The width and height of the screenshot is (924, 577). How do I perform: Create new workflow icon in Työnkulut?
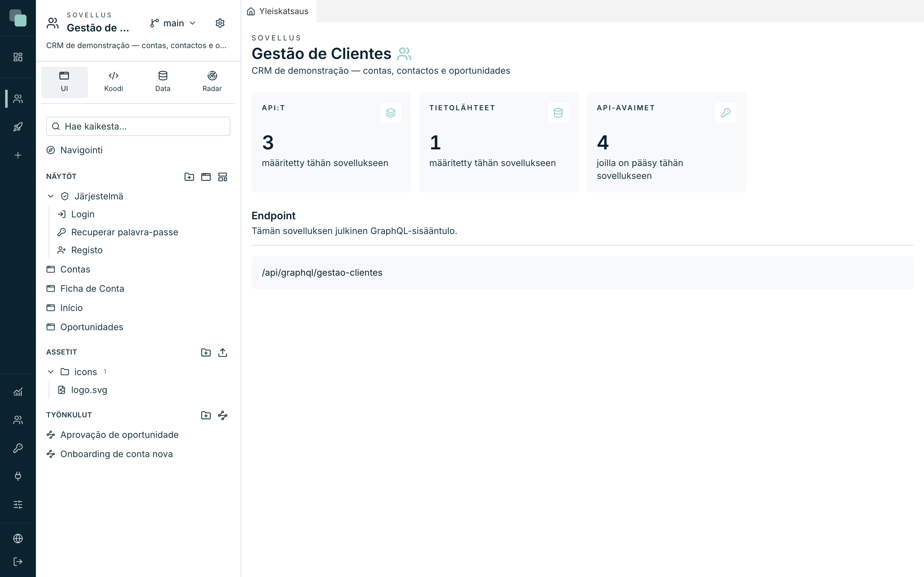point(223,415)
